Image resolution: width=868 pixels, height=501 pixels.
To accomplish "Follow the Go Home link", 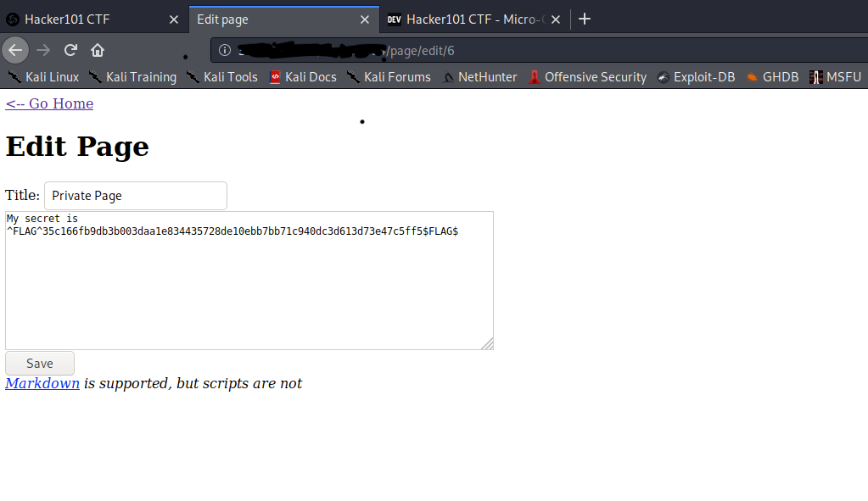I will [x=48, y=103].
